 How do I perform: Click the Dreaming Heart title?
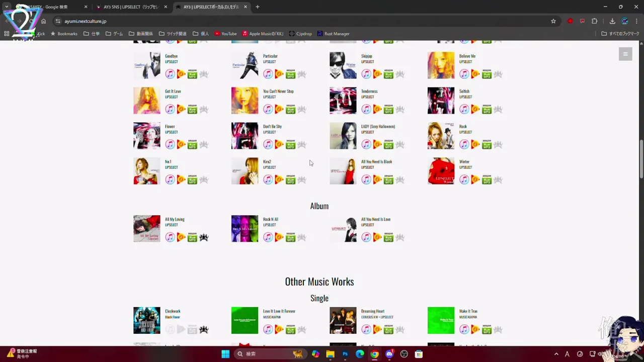pyautogui.click(x=373, y=311)
